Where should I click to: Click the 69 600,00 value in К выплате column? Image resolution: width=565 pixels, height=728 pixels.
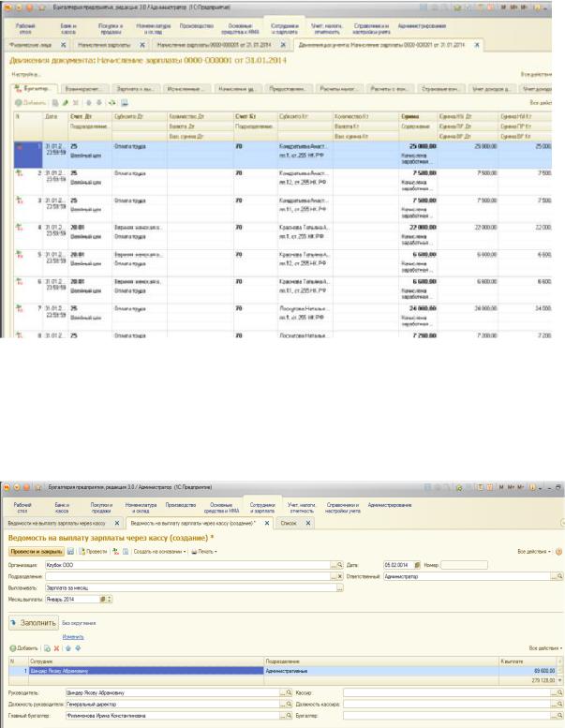pos(544,671)
